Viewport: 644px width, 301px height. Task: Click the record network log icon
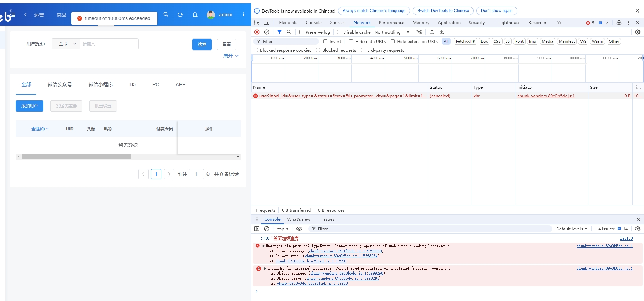pos(257,32)
